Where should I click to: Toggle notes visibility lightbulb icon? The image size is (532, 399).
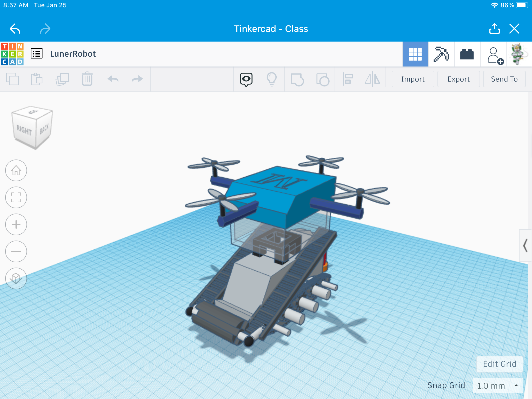pos(272,79)
